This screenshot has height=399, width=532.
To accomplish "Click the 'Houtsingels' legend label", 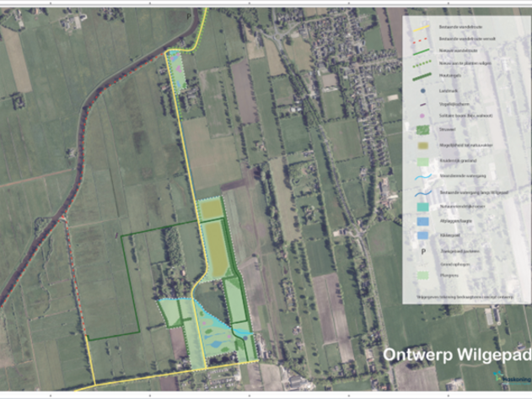I will coord(450,76).
